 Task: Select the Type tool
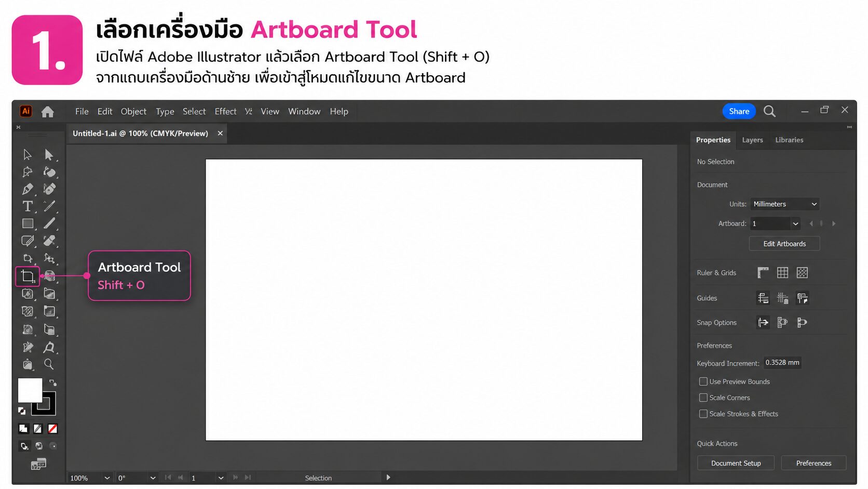28,206
